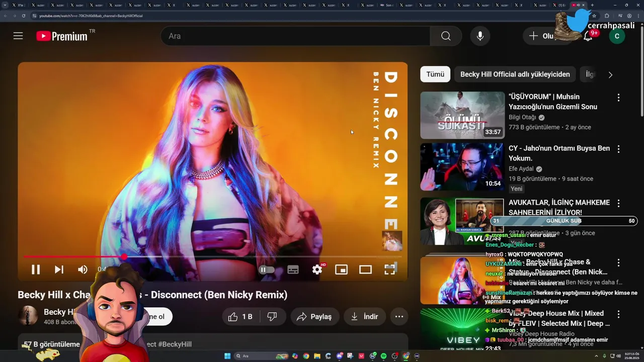Open the Efe Aydal channel name
This screenshot has width=644, height=362.
click(521, 169)
